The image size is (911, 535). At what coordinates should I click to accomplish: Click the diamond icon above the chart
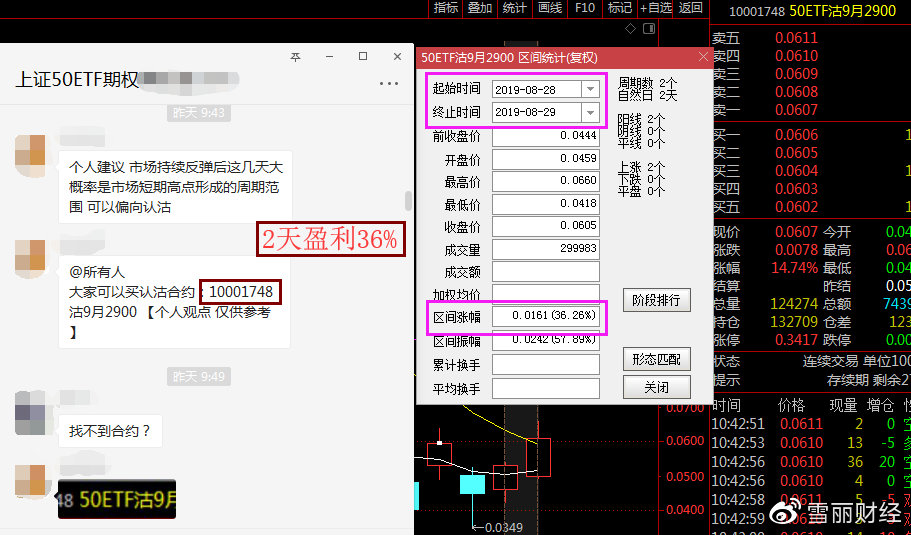[630, 28]
